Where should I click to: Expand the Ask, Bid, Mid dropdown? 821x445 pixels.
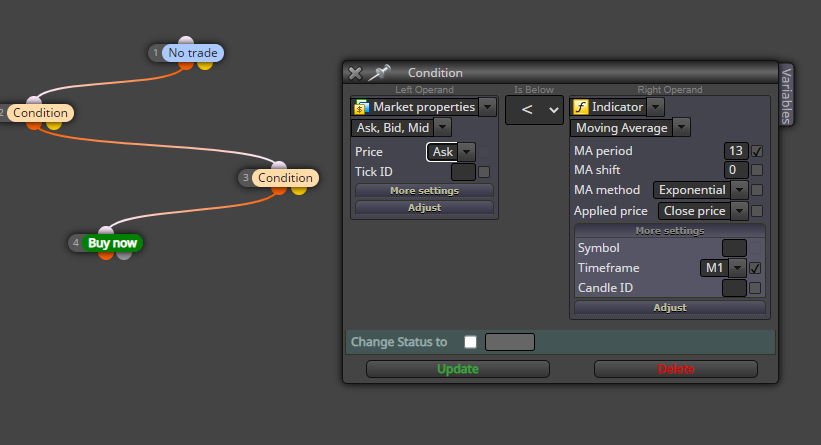click(x=442, y=127)
